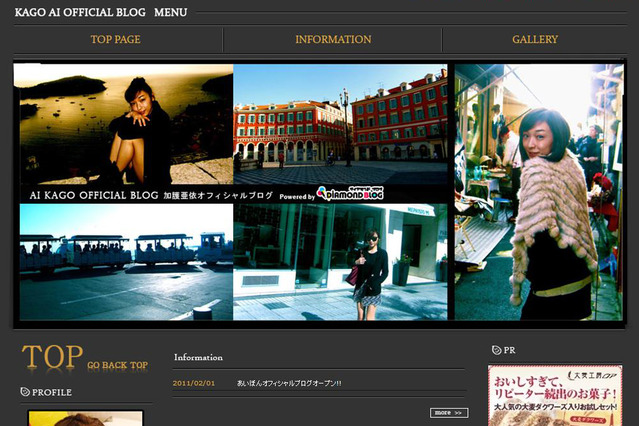Click the profile picture below PROFILE heading
The width and height of the screenshot is (639, 426).
click(85, 418)
